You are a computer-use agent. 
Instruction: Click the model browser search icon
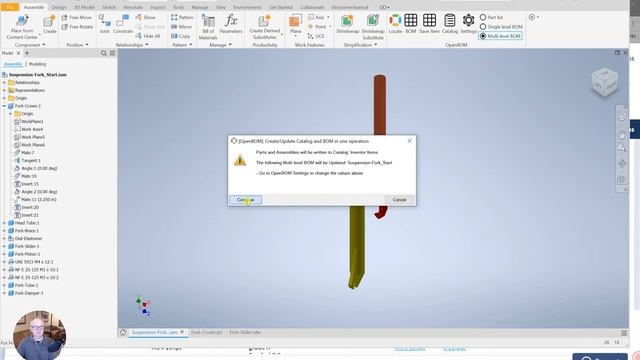(104, 53)
